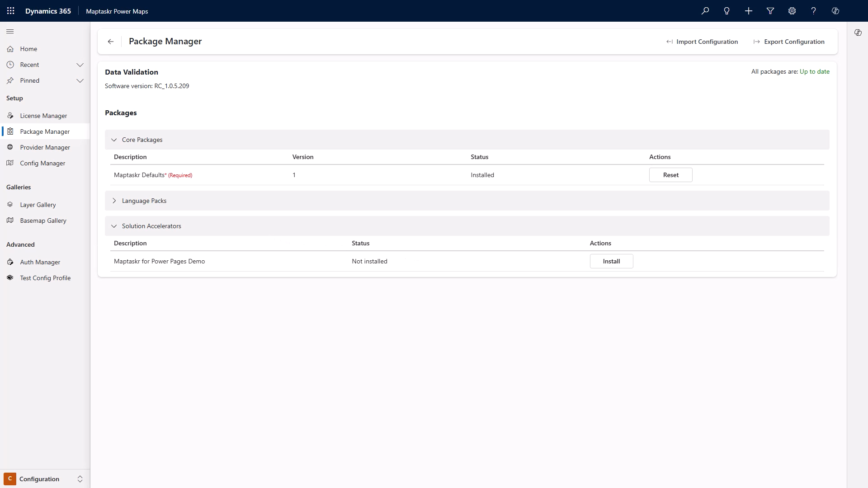Viewport: 868px width, 488px height.
Task: Open the Basemap Gallery
Action: coord(43,220)
